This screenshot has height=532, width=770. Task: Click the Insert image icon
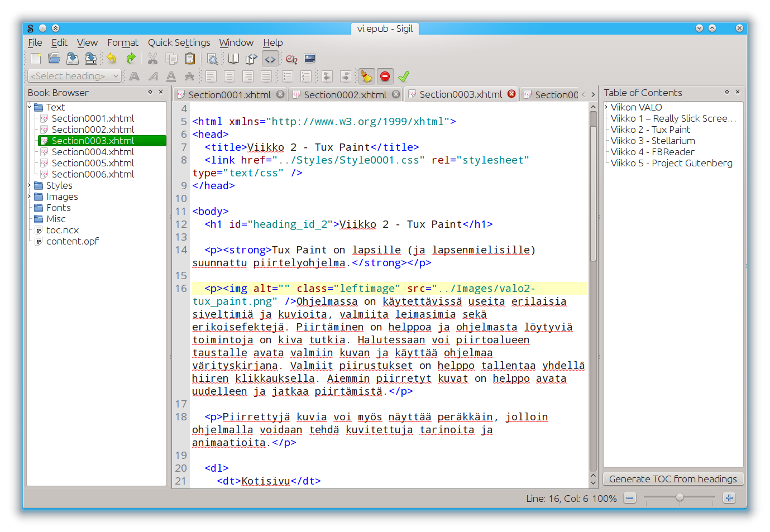point(310,59)
